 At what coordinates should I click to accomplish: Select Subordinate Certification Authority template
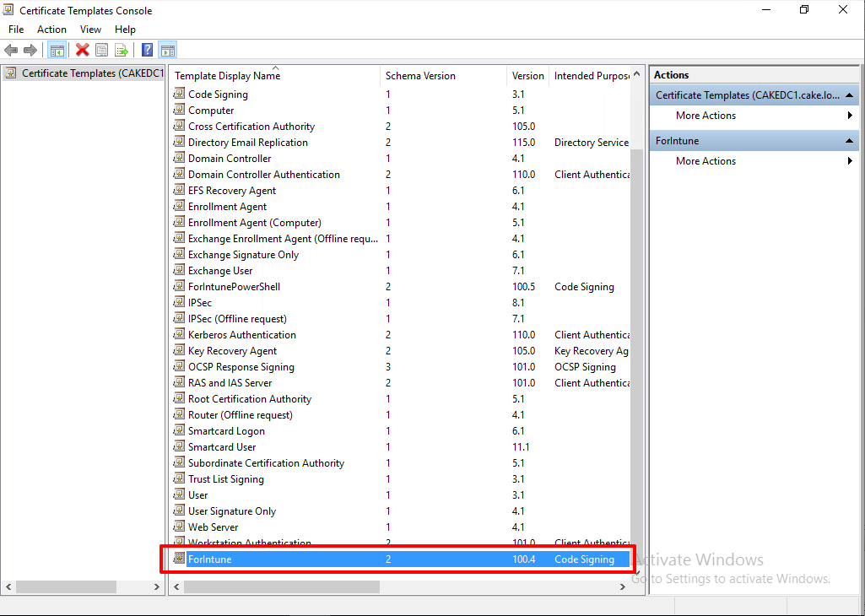click(401, 462)
